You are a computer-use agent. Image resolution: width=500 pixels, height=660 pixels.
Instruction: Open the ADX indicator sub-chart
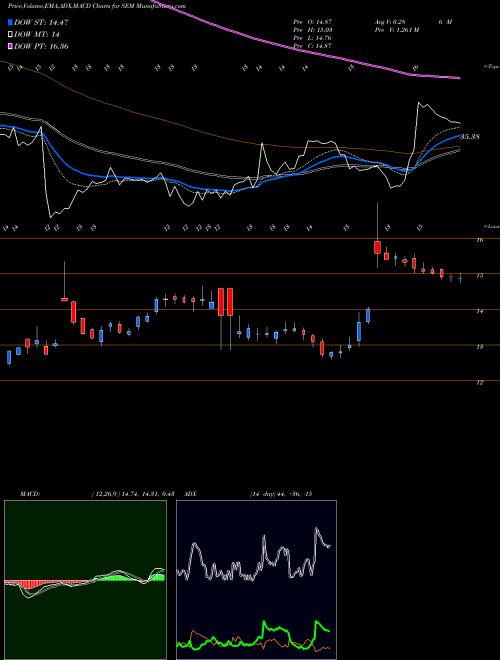pos(256,580)
